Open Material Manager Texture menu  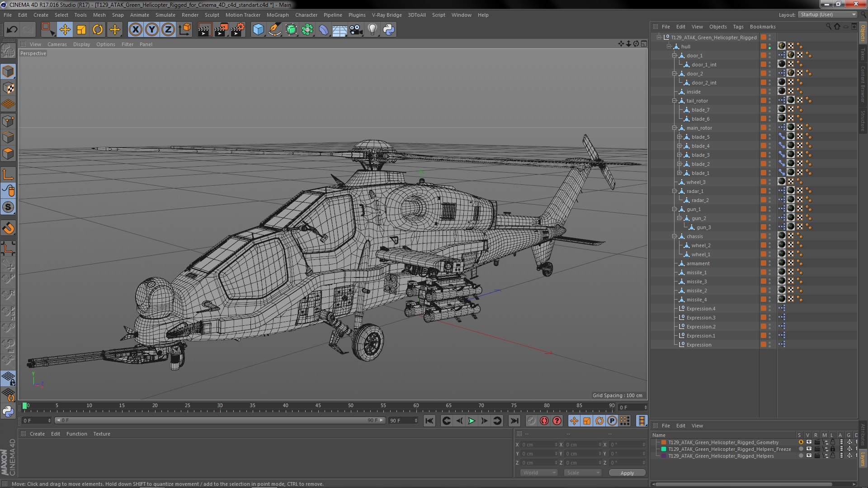point(102,434)
